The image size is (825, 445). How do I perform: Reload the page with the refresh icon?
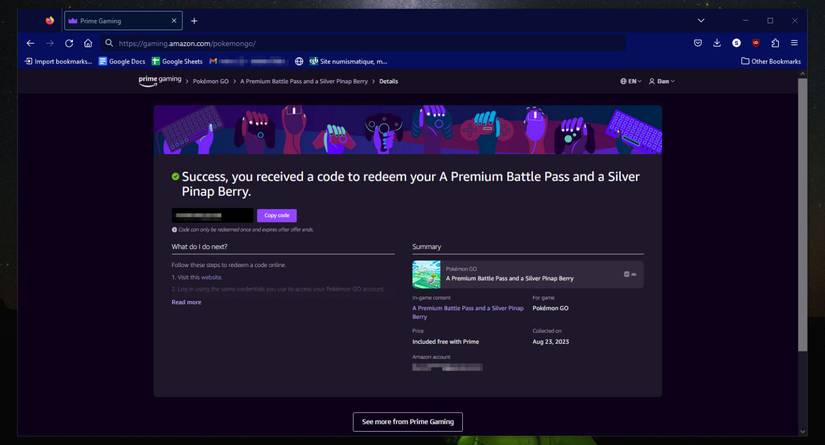point(69,43)
